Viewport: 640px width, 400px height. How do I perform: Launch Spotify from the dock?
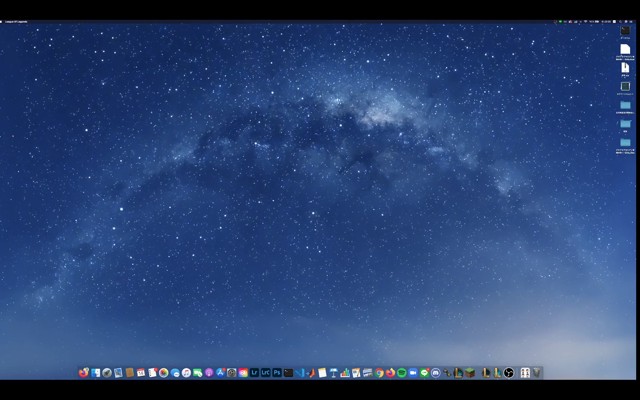click(402, 373)
